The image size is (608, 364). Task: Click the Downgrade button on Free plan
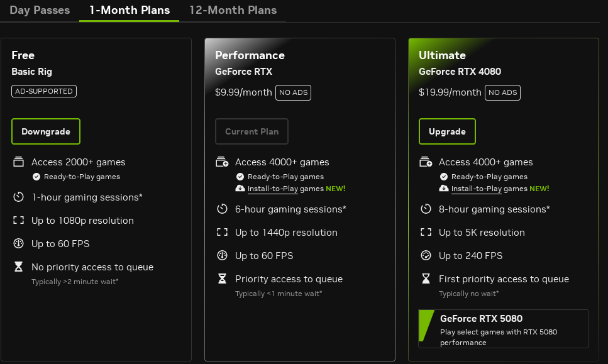click(x=46, y=131)
